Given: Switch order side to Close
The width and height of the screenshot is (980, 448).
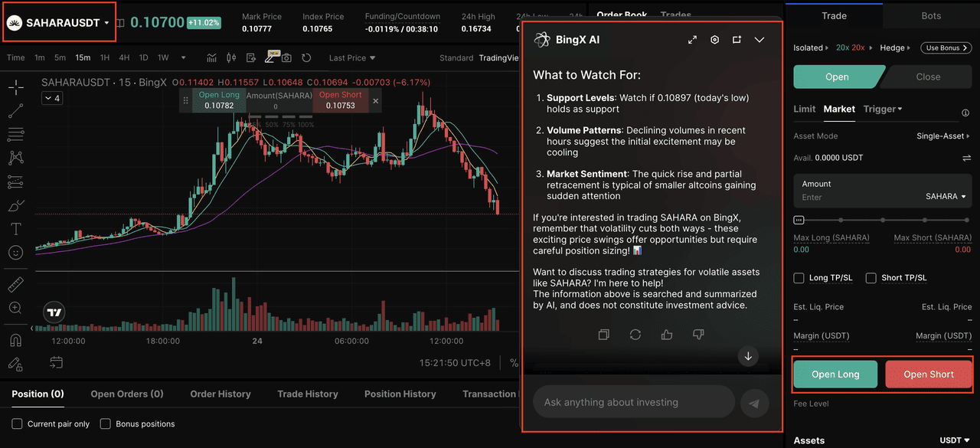Looking at the screenshot, I should click(928, 77).
